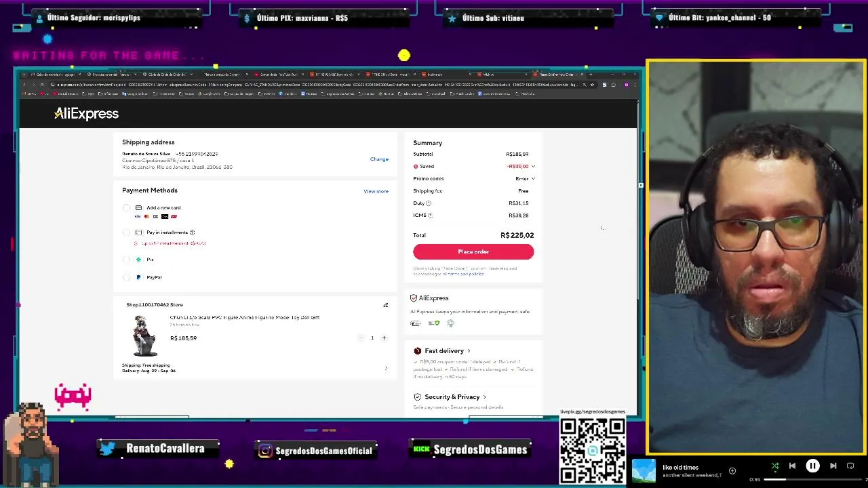Click Shop1100170462 Store name
Viewport: 868px width, 488px height.
155,305
